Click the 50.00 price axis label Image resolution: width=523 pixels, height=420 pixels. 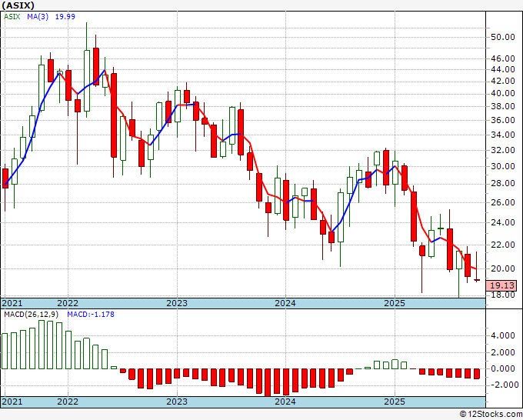tap(503, 37)
